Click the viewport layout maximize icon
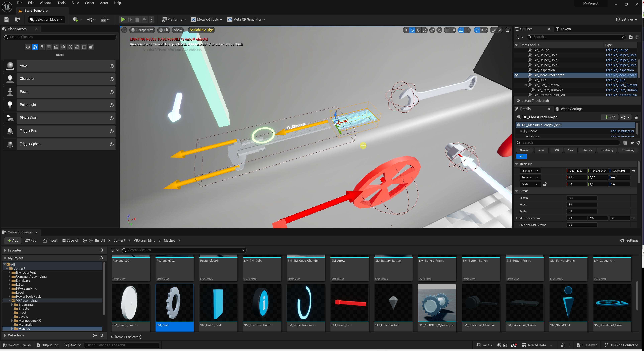Viewport: 644px width, 351px height. (508, 30)
